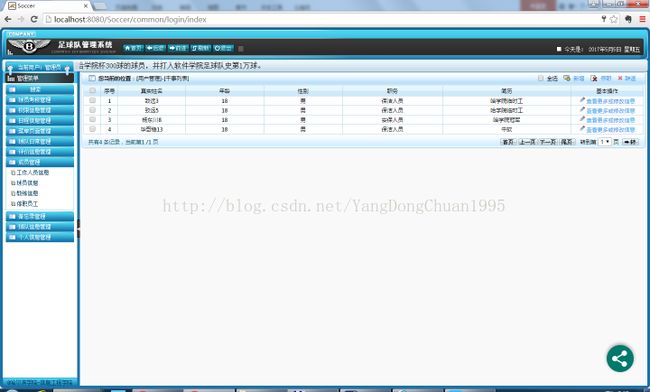Click the 下一页 next-page button

coord(548,142)
